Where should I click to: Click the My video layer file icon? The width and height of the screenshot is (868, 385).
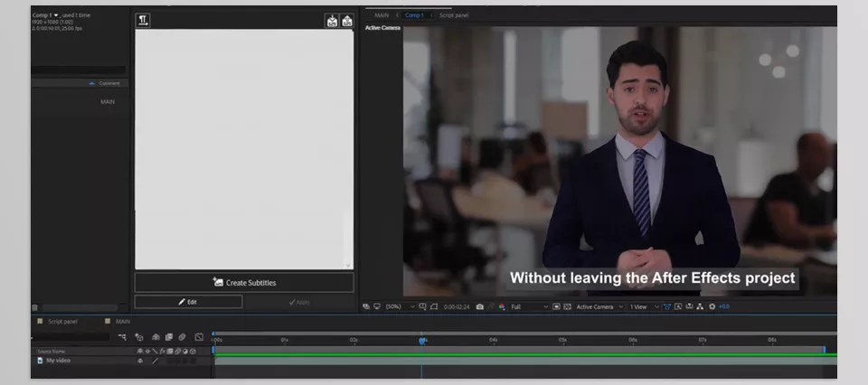(40, 361)
